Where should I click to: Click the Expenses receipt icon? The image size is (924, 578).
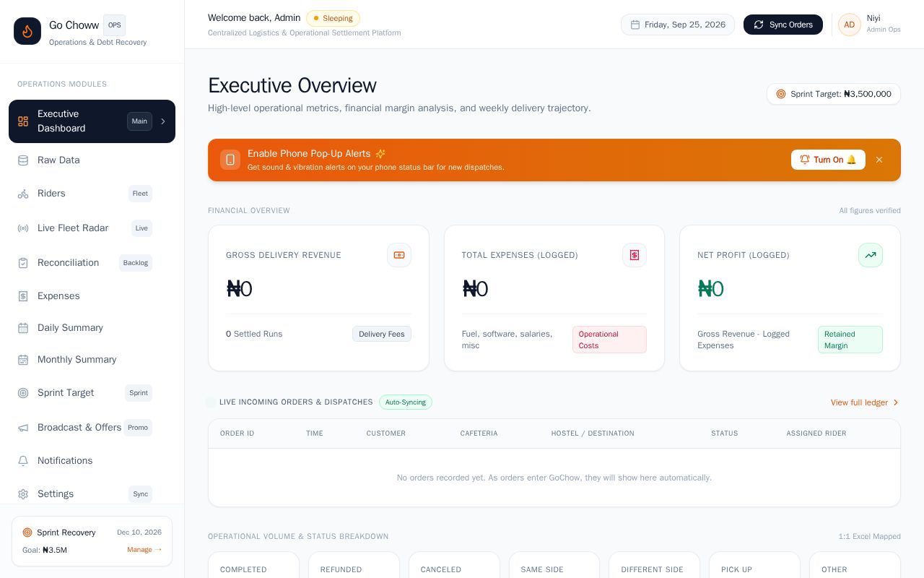(23, 296)
